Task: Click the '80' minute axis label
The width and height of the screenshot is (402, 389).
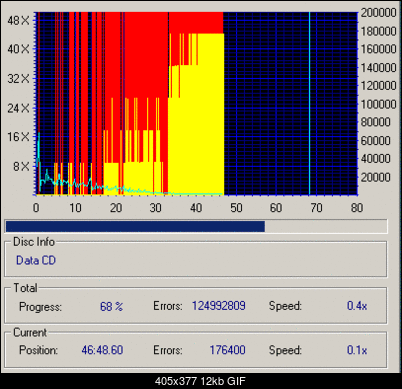Action: pyautogui.click(x=357, y=208)
